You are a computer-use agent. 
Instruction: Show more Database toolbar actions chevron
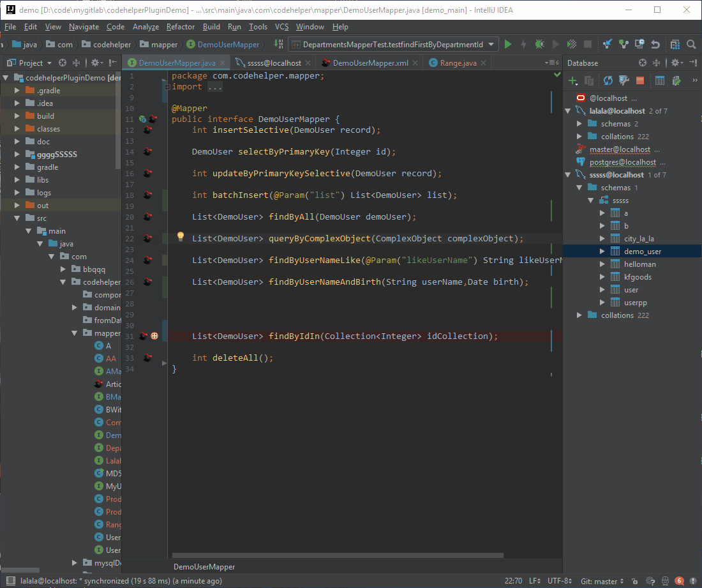694,80
